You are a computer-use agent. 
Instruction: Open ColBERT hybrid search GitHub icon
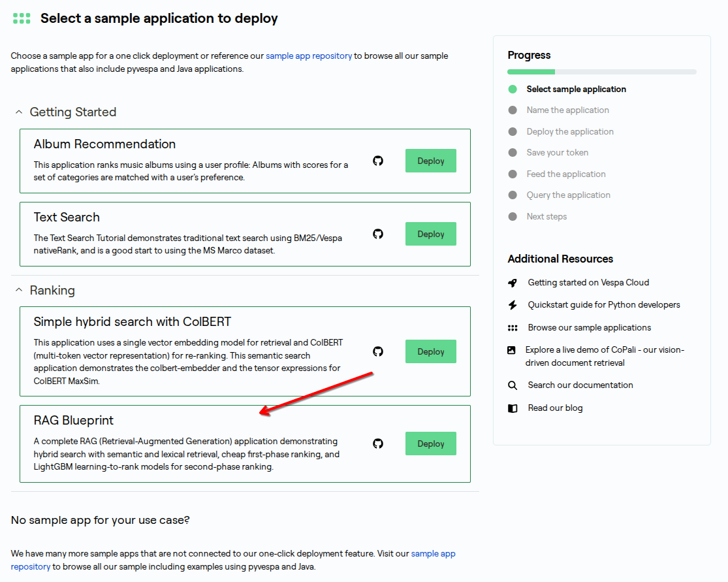pos(378,351)
